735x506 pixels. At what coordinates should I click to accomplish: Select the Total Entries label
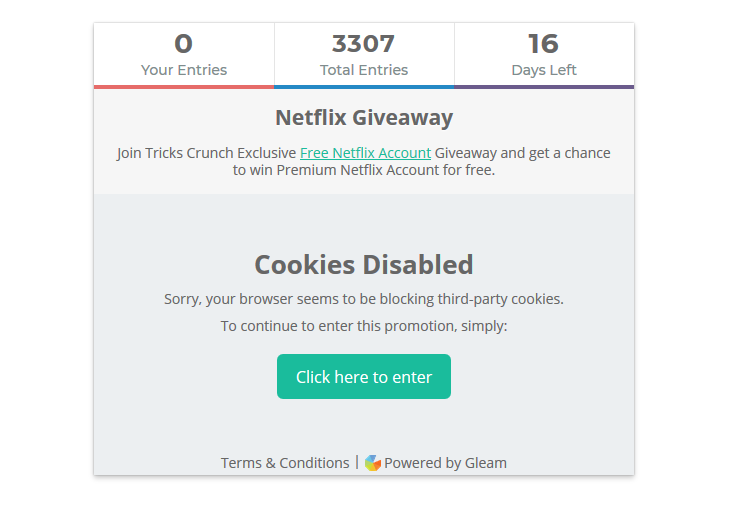[x=364, y=70]
